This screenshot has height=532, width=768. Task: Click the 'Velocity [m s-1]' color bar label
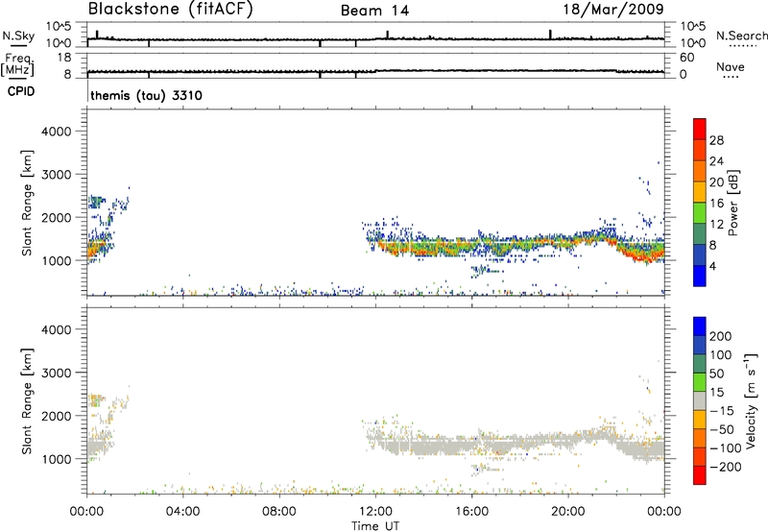(x=751, y=400)
